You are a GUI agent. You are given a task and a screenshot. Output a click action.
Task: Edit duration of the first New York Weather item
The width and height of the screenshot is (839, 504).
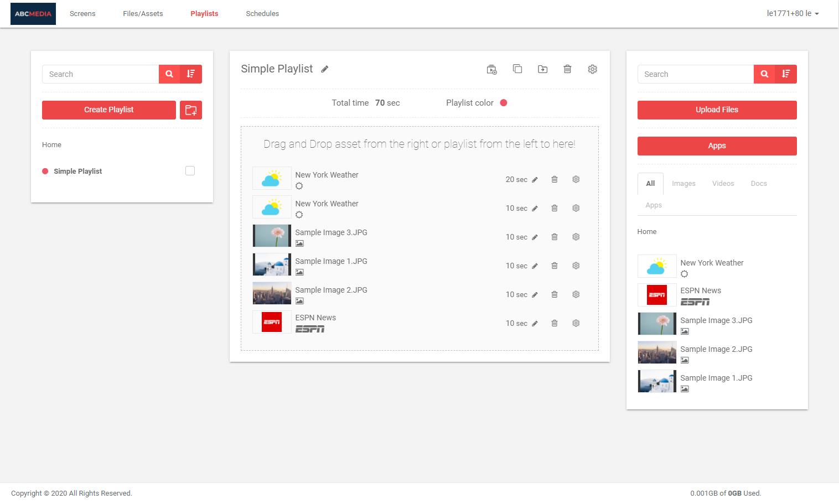535,179
